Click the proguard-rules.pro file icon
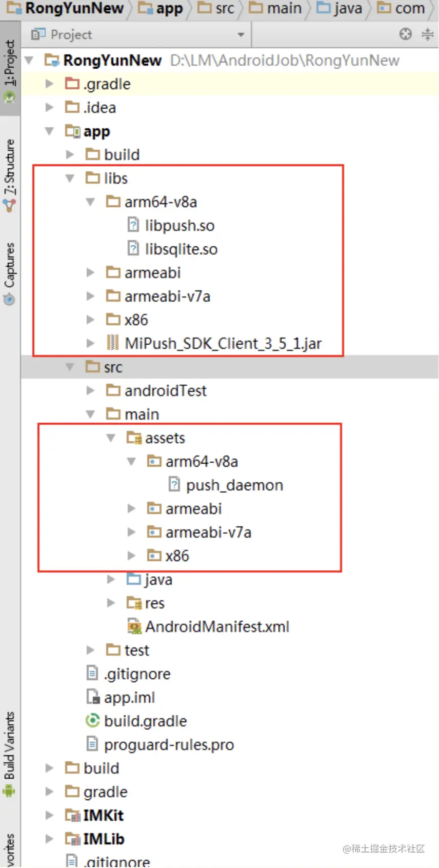Image resolution: width=439 pixels, height=868 pixels. 92,744
